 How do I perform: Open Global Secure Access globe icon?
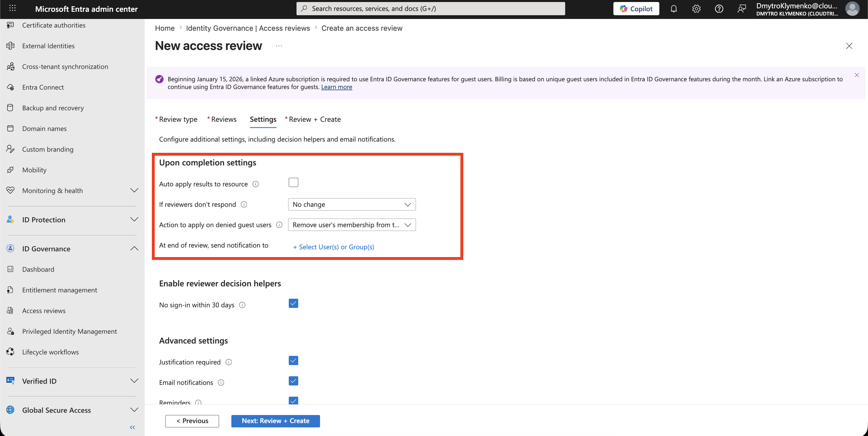pyautogui.click(x=10, y=410)
